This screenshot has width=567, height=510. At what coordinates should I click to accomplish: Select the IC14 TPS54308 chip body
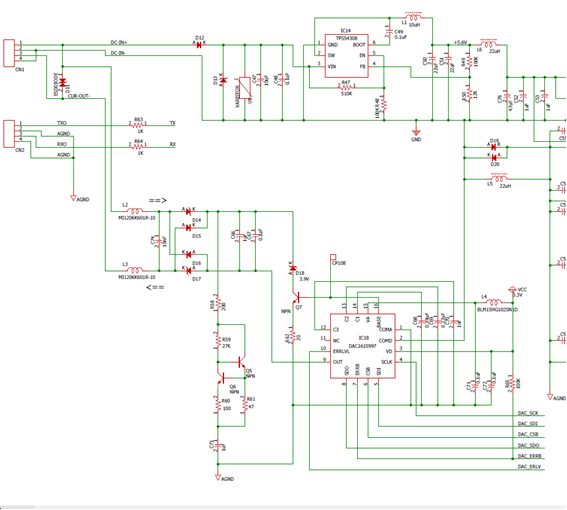click(x=346, y=56)
